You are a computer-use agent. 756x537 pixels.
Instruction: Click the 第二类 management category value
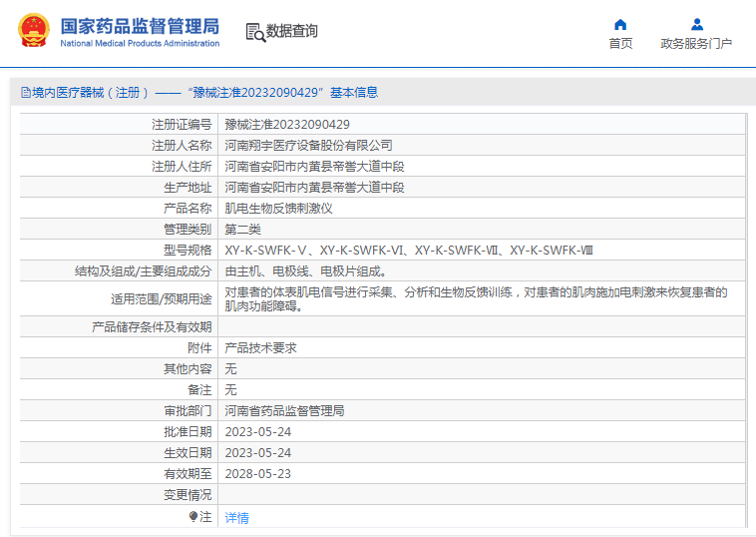242,230
